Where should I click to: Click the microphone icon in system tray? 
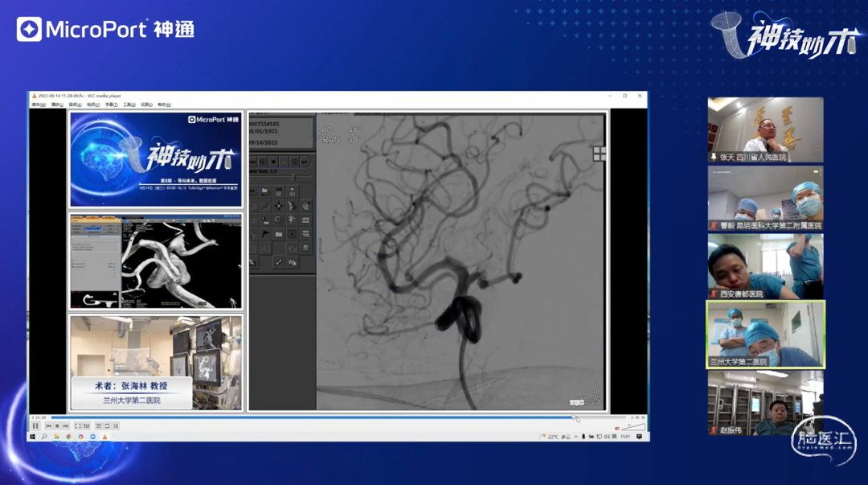[583, 437]
